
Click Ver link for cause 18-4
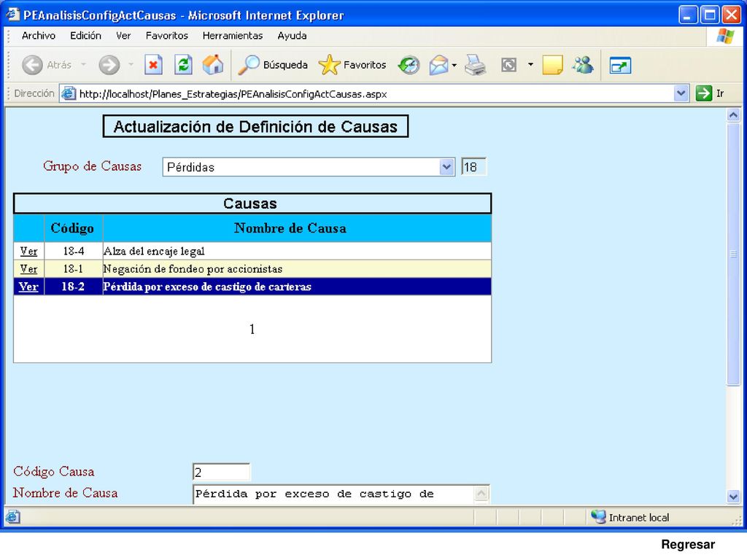(28, 251)
